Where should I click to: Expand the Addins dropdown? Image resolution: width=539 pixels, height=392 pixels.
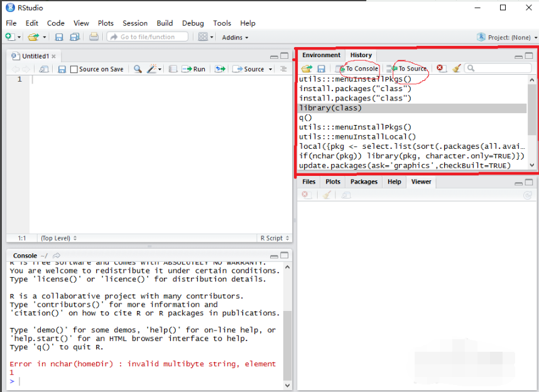235,37
